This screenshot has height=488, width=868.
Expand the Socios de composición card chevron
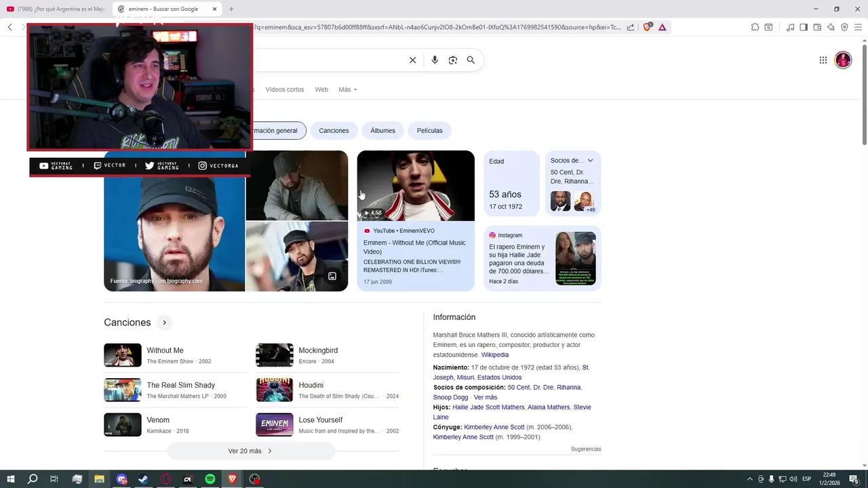pos(590,161)
